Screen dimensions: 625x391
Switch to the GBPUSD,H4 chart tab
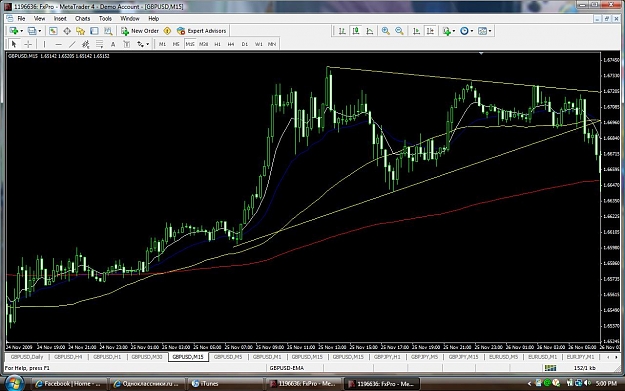[68, 357]
